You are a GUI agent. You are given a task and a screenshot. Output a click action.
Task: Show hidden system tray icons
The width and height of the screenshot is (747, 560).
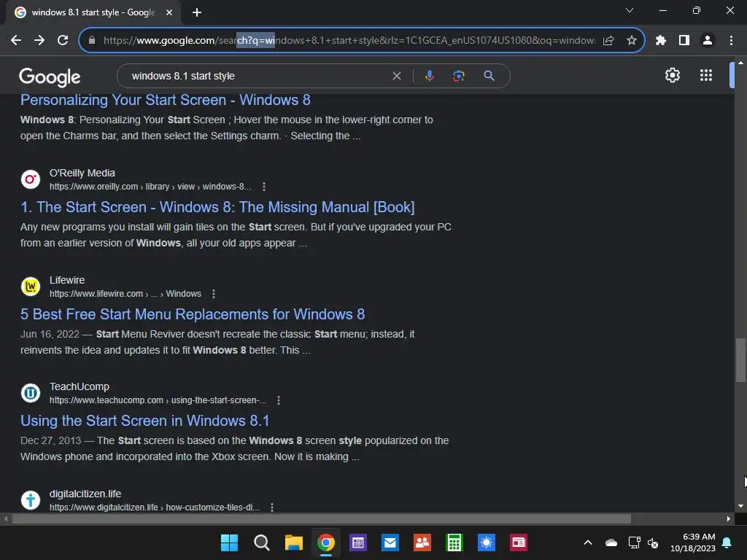[x=588, y=542]
